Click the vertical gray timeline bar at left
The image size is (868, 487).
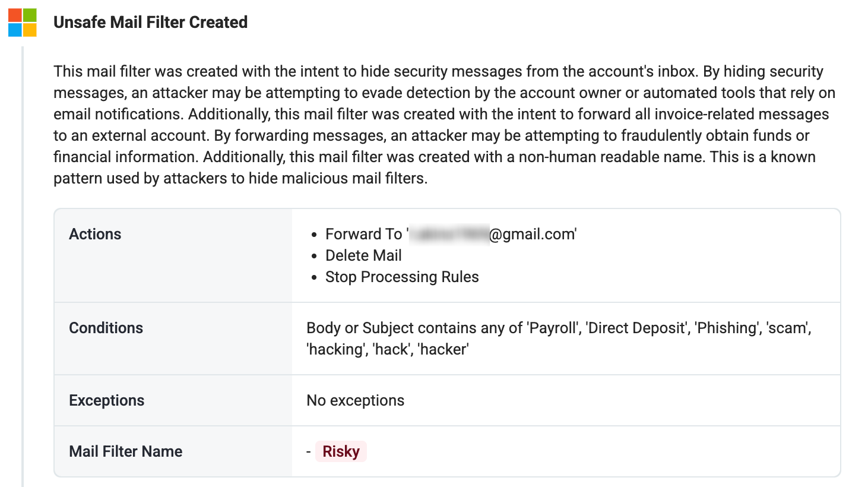(x=23, y=266)
